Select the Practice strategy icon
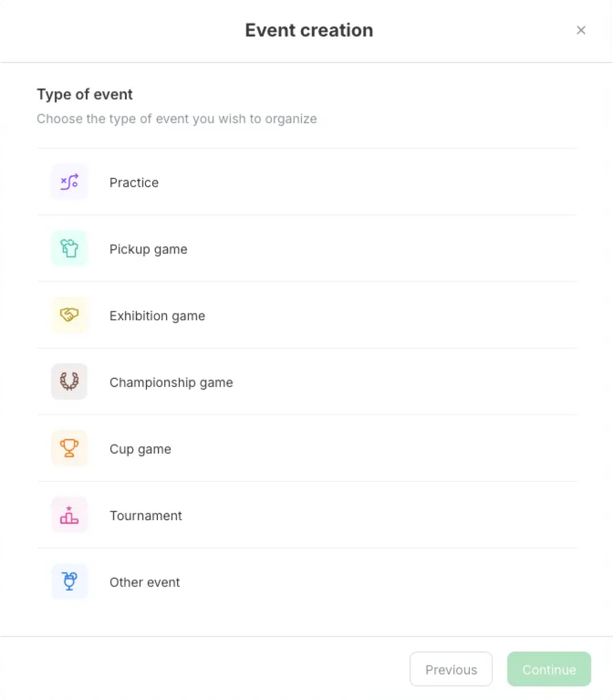Image resolution: width=614 pixels, height=700 pixels. click(69, 182)
